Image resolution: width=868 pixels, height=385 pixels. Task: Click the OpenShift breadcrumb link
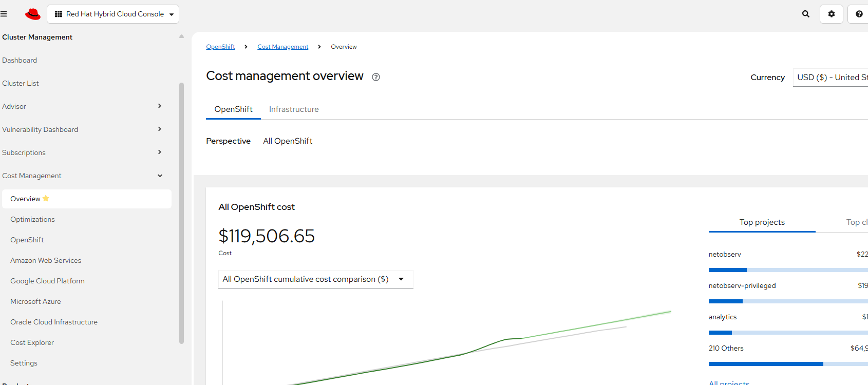coord(220,47)
